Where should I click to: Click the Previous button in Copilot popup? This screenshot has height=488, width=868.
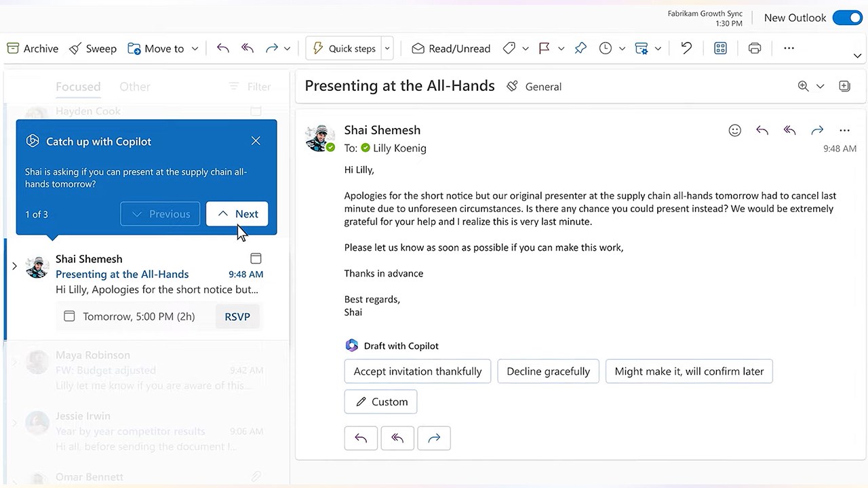160,213
